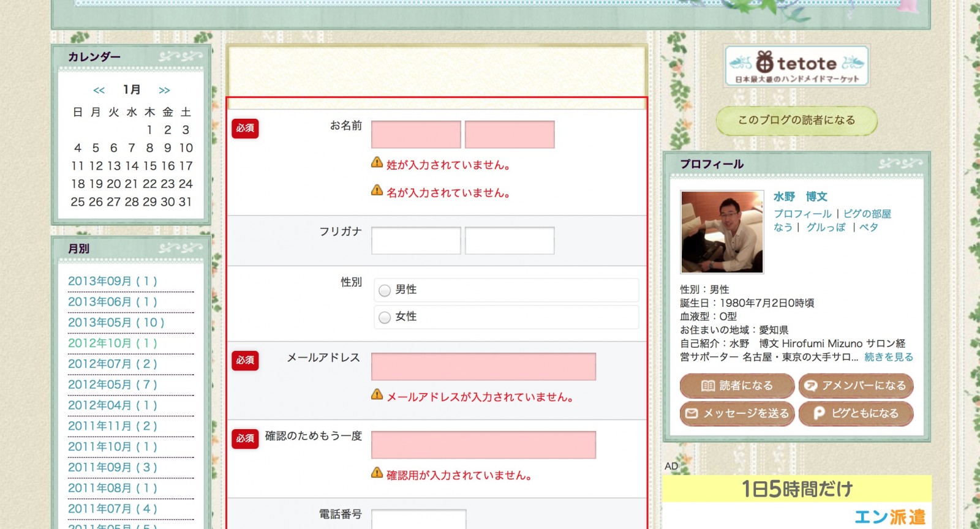Click error text 姓が入力されていません。
This screenshot has height=529, width=980.
[449, 165]
